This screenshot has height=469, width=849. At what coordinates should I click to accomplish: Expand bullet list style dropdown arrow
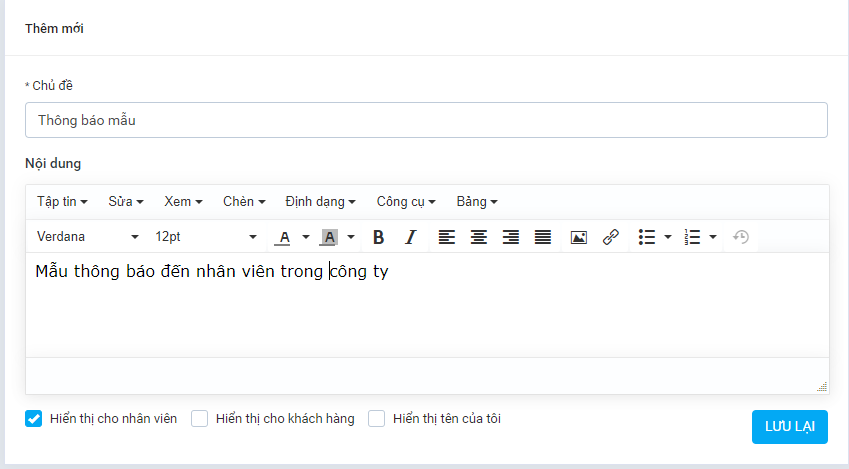667,237
